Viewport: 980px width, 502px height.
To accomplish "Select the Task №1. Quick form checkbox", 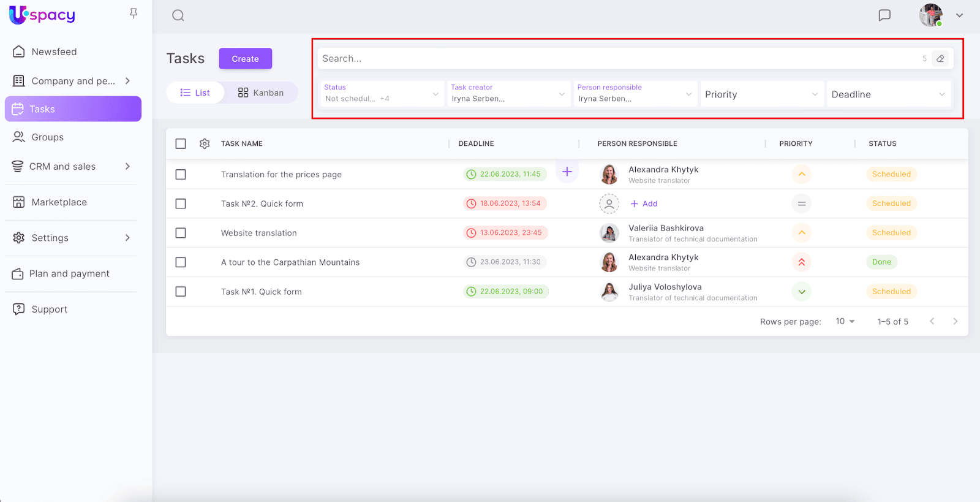I will point(181,292).
